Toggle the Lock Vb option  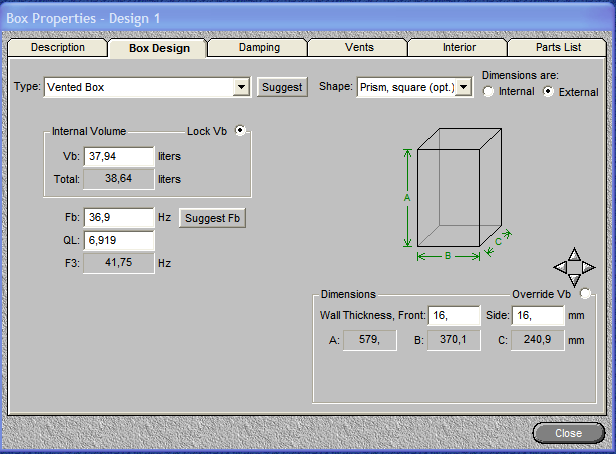(x=240, y=130)
